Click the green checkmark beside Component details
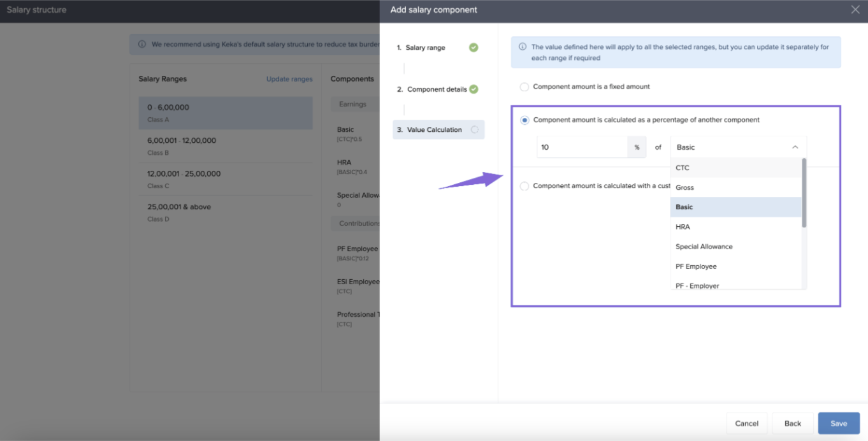 pyautogui.click(x=474, y=89)
